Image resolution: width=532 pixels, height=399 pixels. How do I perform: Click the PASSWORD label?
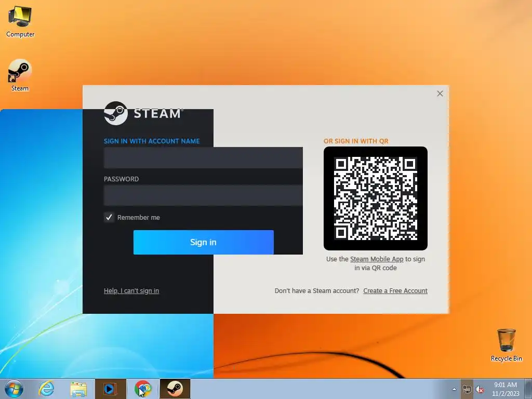click(121, 179)
